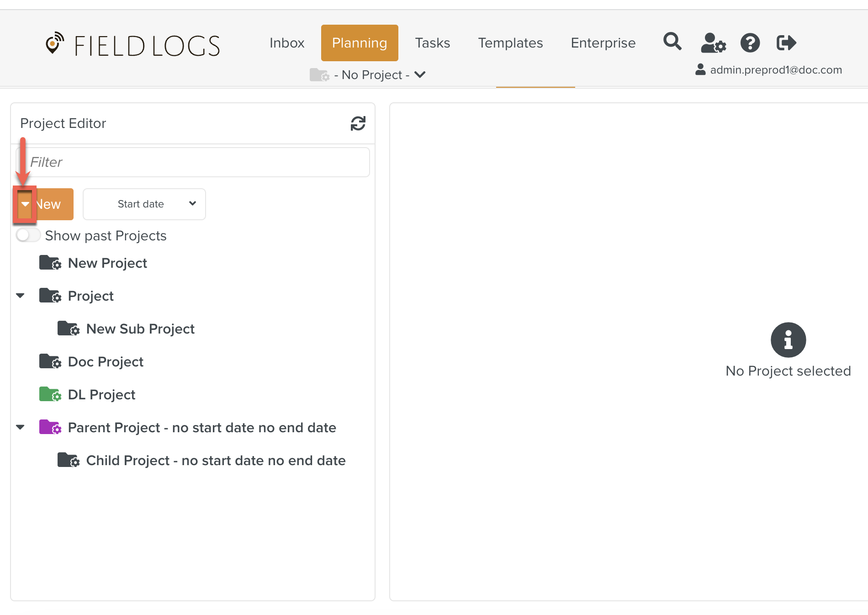The image size is (868, 615).
Task: Collapse the Project tree node
Action: pos(20,296)
